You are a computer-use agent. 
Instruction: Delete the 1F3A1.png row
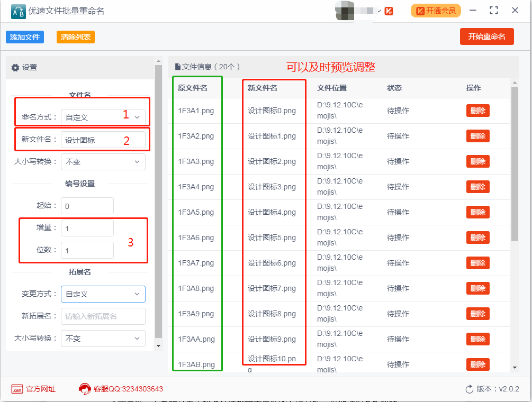pos(477,111)
